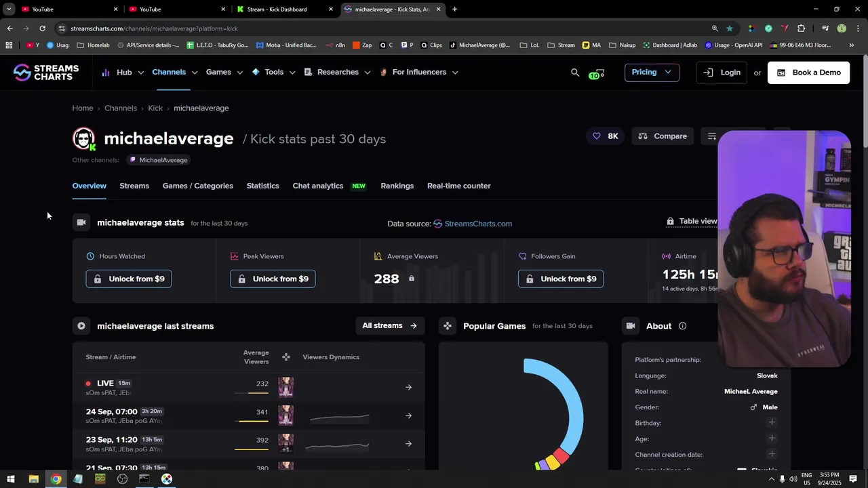Expand the For Influencers menu

[419, 73]
